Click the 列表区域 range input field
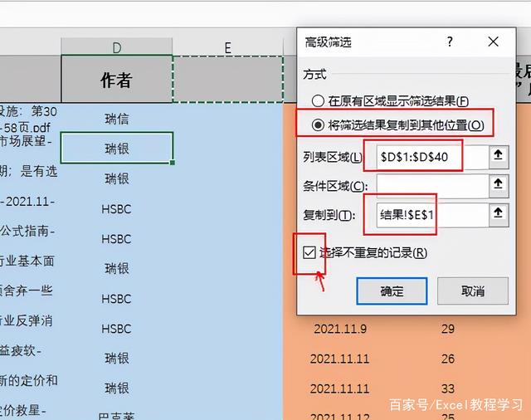 point(432,157)
